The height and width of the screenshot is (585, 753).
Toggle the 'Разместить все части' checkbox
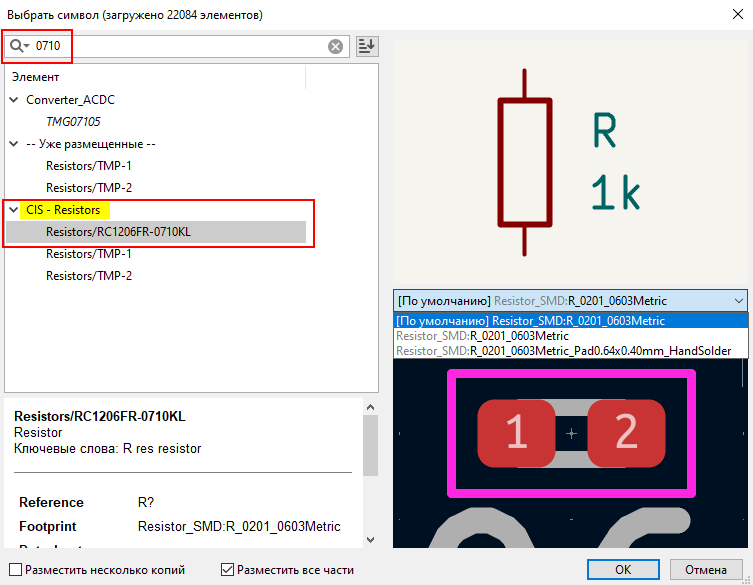tap(228, 570)
